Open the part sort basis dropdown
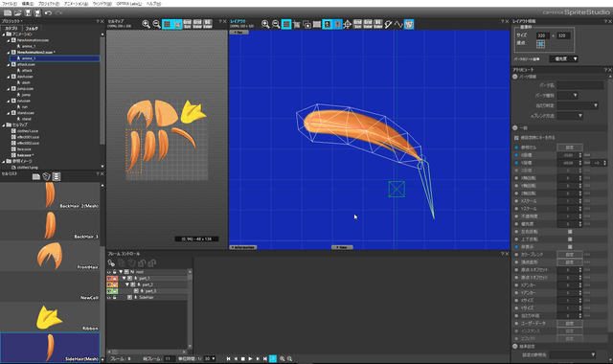 pyautogui.click(x=564, y=59)
